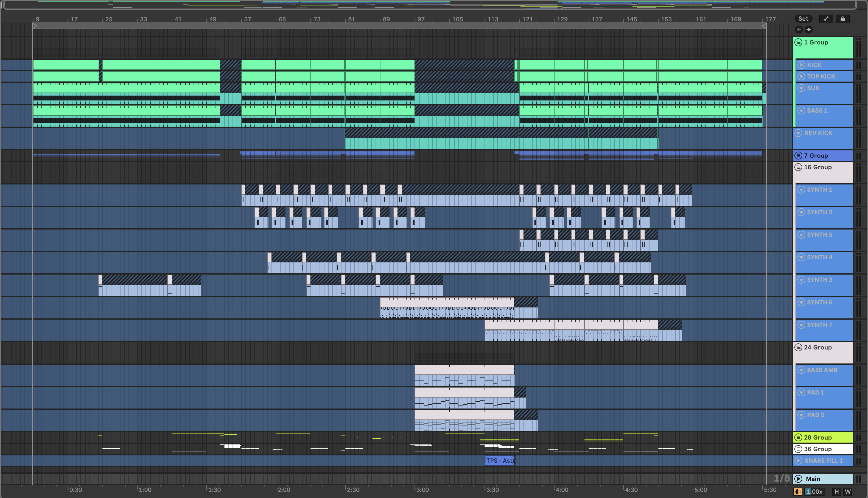Image resolution: width=868 pixels, height=498 pixels.
Task: Click the 1:00 mark on time ruler
Action: pos(144,490)
